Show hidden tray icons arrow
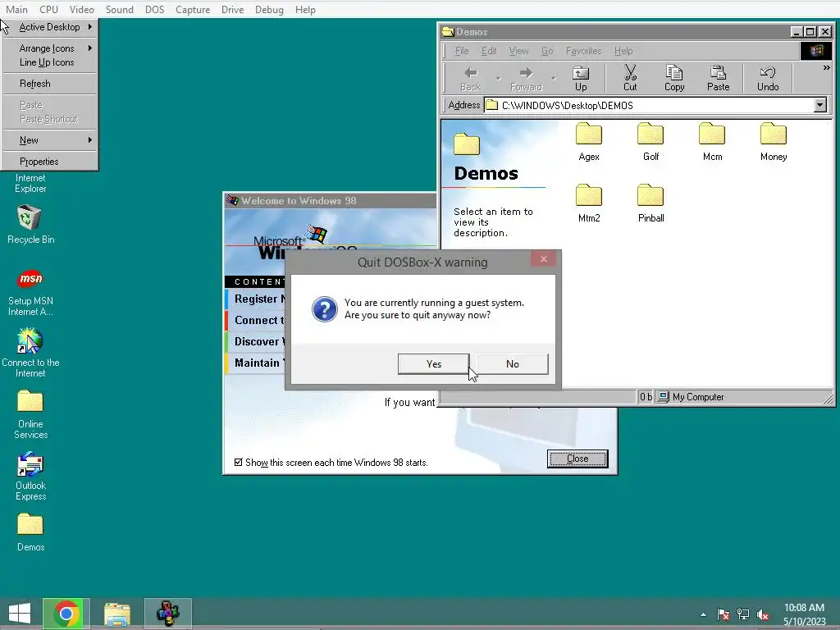Screen dimensions: 840x630 703,614
